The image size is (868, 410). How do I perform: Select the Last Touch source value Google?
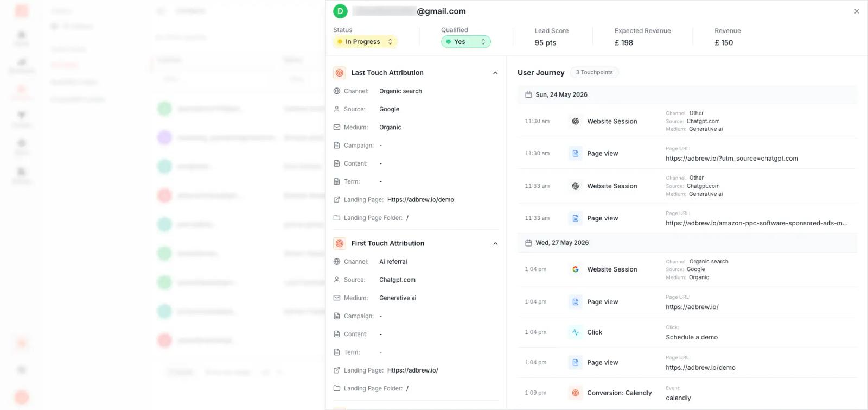coord(389,109)
